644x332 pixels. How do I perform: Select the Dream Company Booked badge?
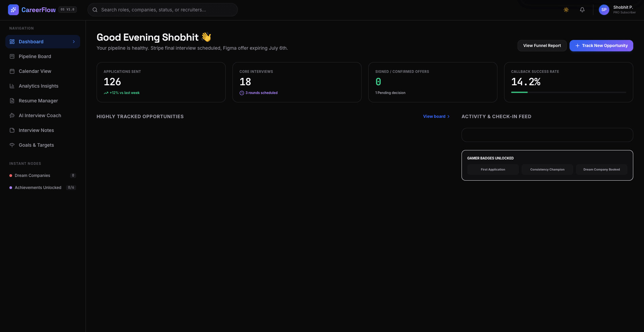click(602, 170)
